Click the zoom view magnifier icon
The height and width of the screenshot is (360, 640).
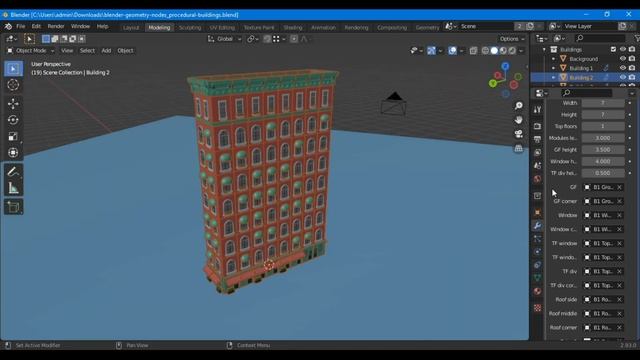[518, 106]
